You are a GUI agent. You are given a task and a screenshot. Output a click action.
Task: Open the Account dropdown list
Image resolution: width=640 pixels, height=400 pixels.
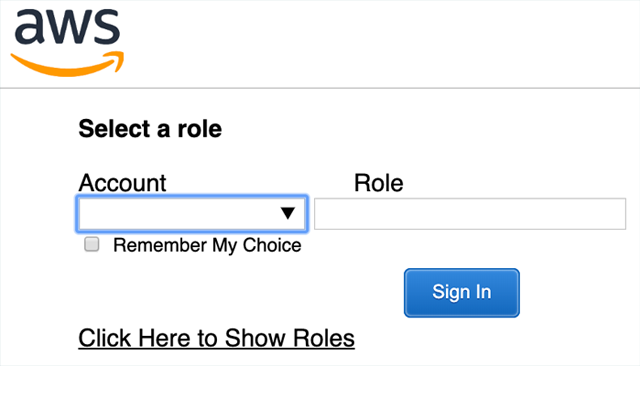click(192, 213)
